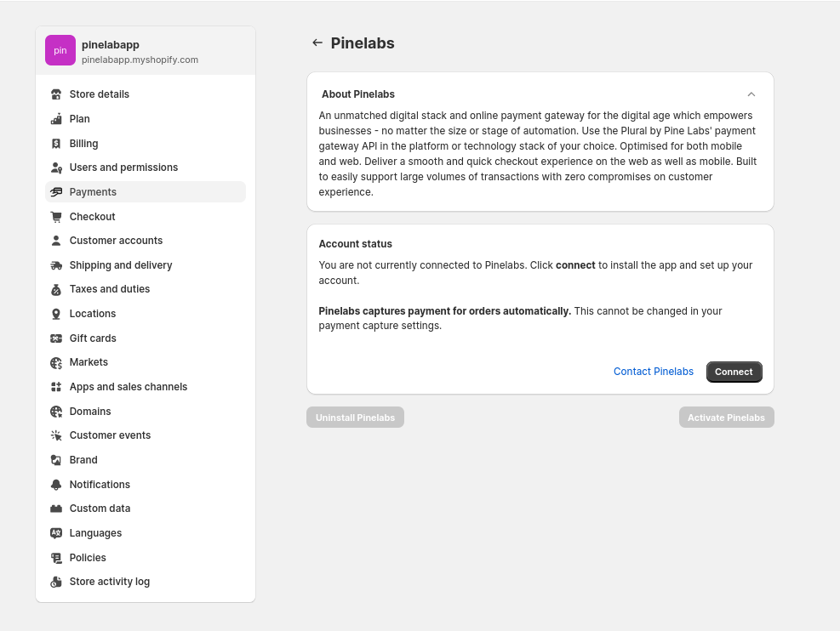This screenshot has width=840, height=631.
Task: Click the Uninstall Pinelabs button
Action: (x=355, y=418)
